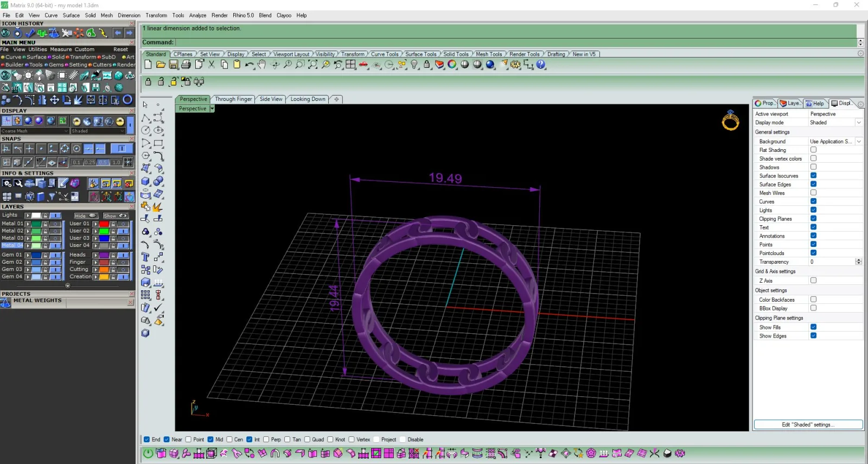Enable the Mesh Wires checkbox
The height and width of the screenshot is (464, 868).
pyautogui.click(x=813, y=193)
